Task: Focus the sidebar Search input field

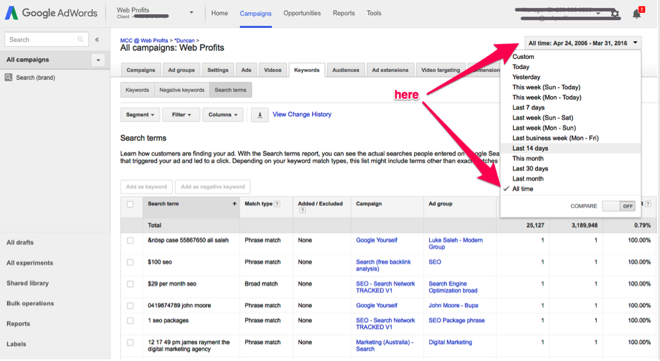Action: [x=46, y=40]
